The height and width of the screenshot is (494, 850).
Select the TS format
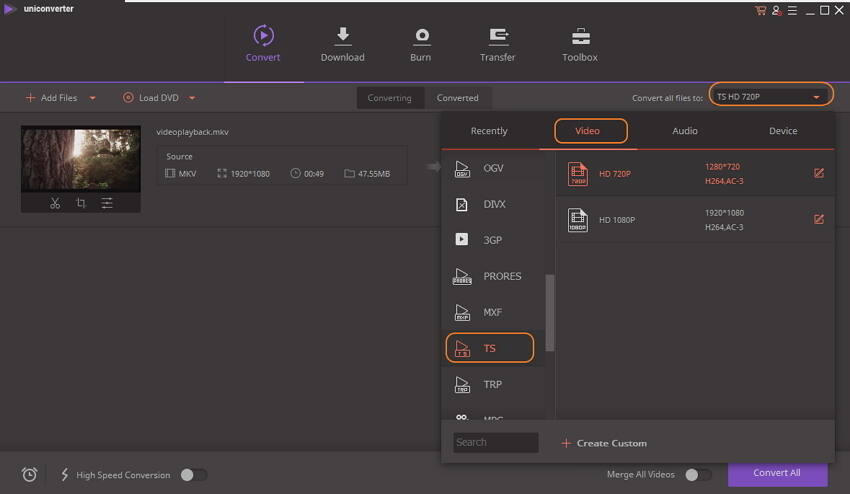[490, 348]
